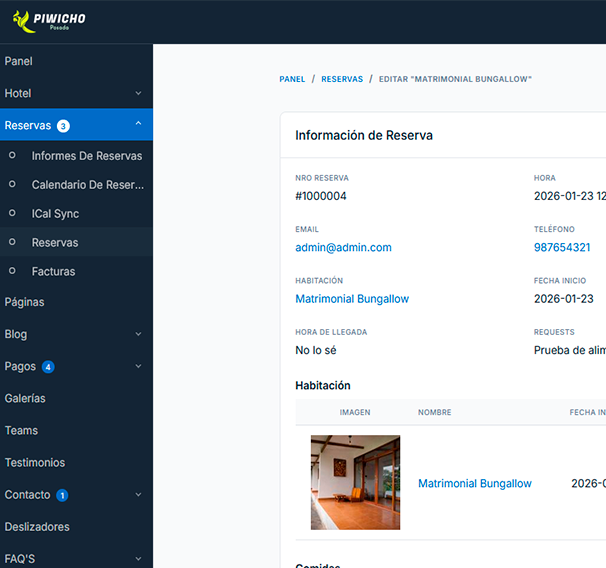The height and width of the screenshot is (568, 606).
Task: Go to Panel in the breadcrumb
Action: [x=292, y=79]
